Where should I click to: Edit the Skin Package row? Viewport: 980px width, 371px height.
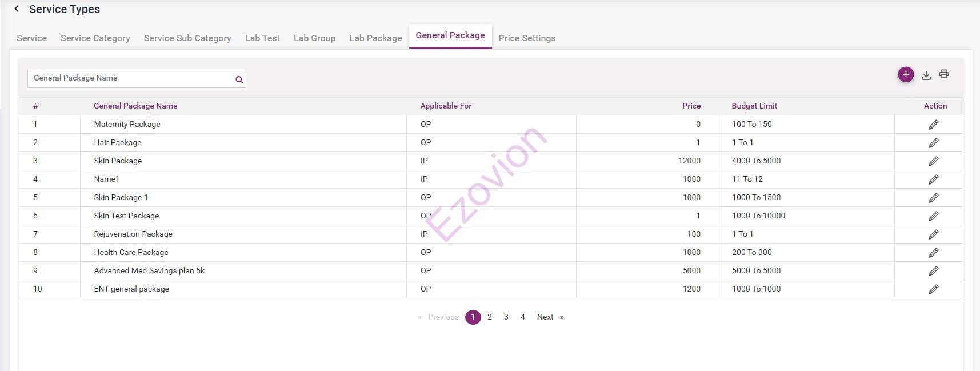coord(933,161)
